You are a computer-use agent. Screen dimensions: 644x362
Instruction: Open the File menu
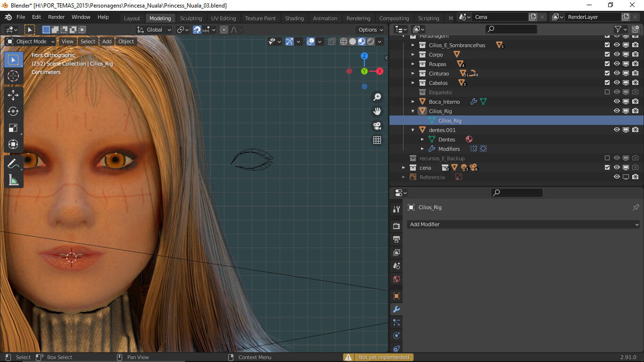point(21,17)
